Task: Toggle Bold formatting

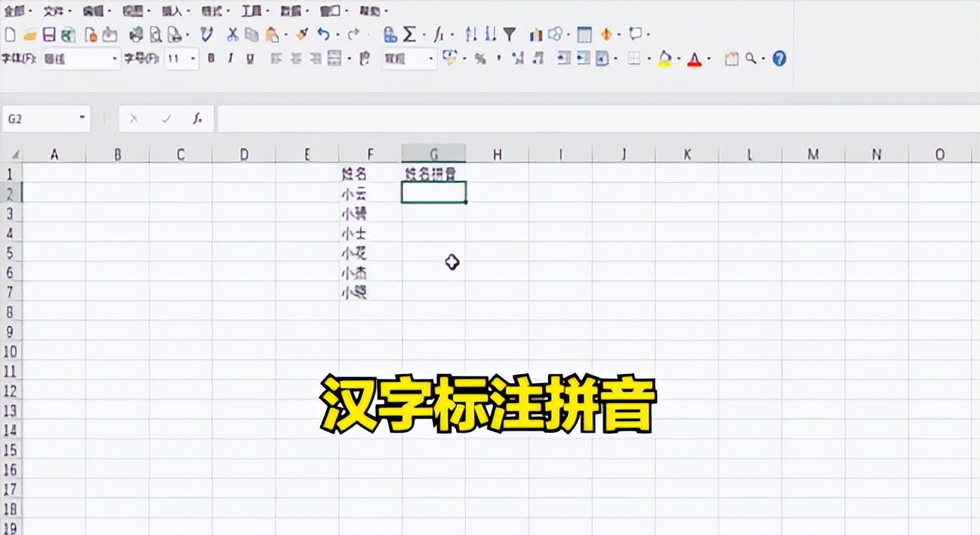Action: pos(211,59)
